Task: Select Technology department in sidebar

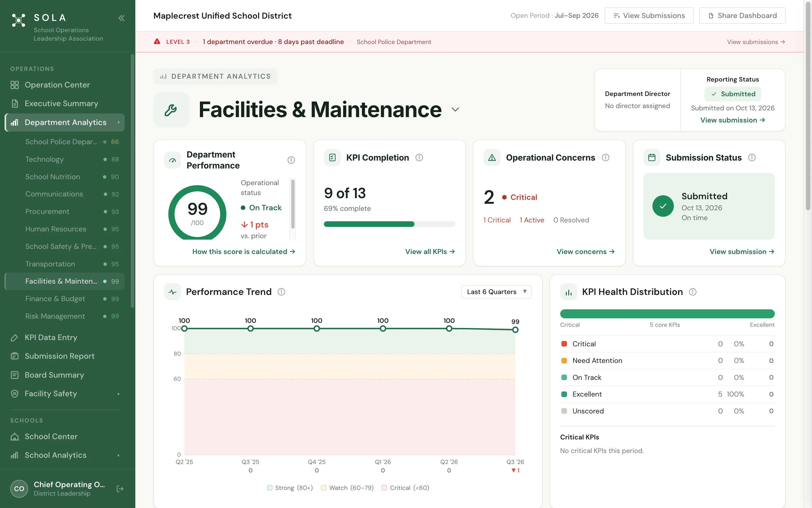Action: point(65,159)
